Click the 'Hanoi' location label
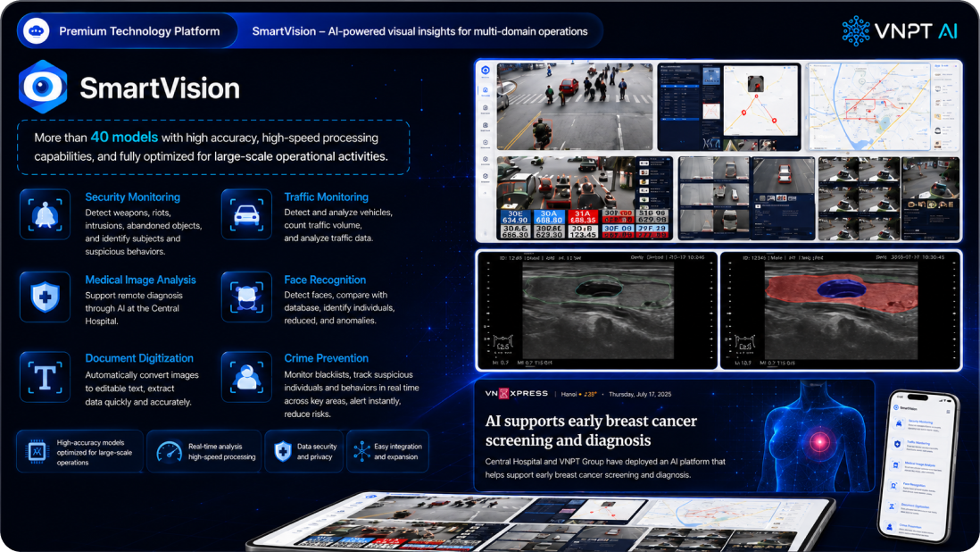This screenshot has width=980, height=552. (x=569, y=395)
